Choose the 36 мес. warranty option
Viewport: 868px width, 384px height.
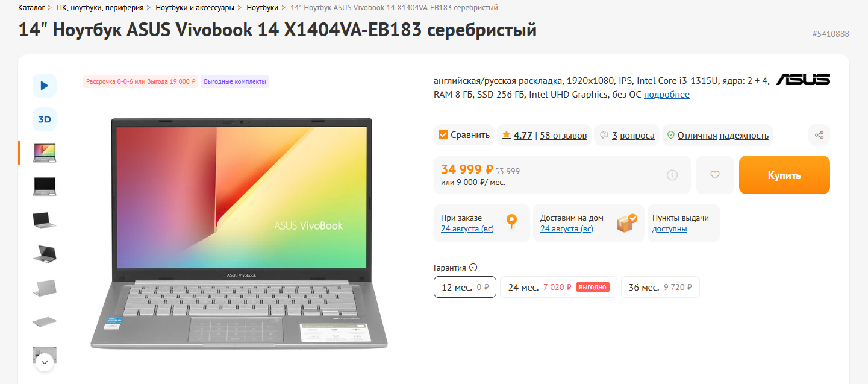tap(660, 287)
